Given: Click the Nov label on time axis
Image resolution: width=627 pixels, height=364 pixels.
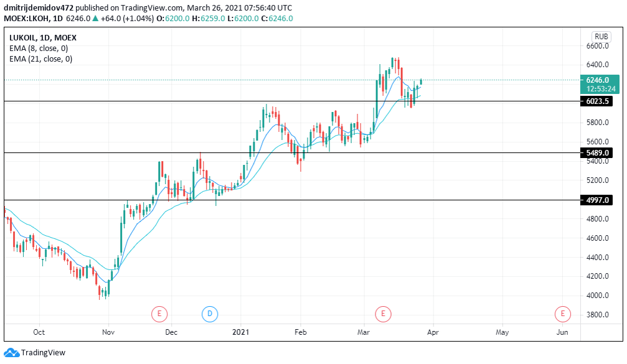Looking at the screenshot, I should point(108,332).
